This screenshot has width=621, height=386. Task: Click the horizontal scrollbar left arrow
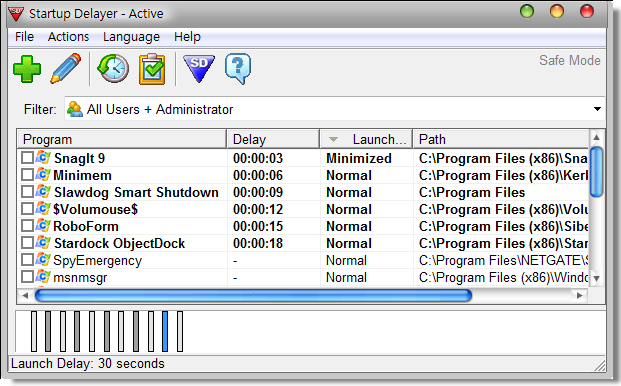pyautogui.click(x=25, y=295)
